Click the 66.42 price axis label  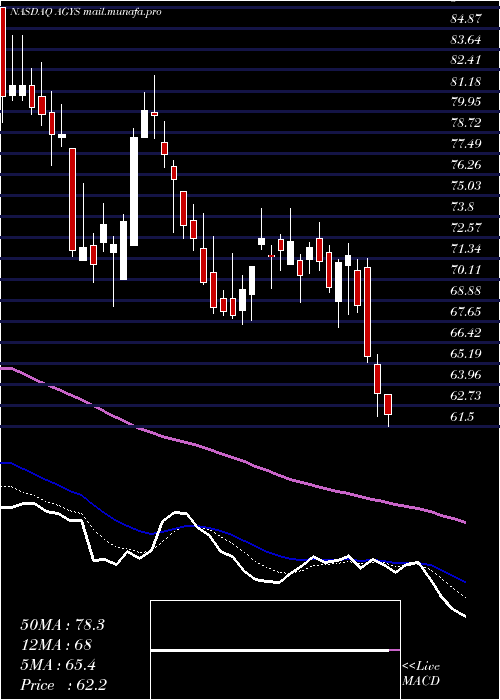tap(466, 332)
